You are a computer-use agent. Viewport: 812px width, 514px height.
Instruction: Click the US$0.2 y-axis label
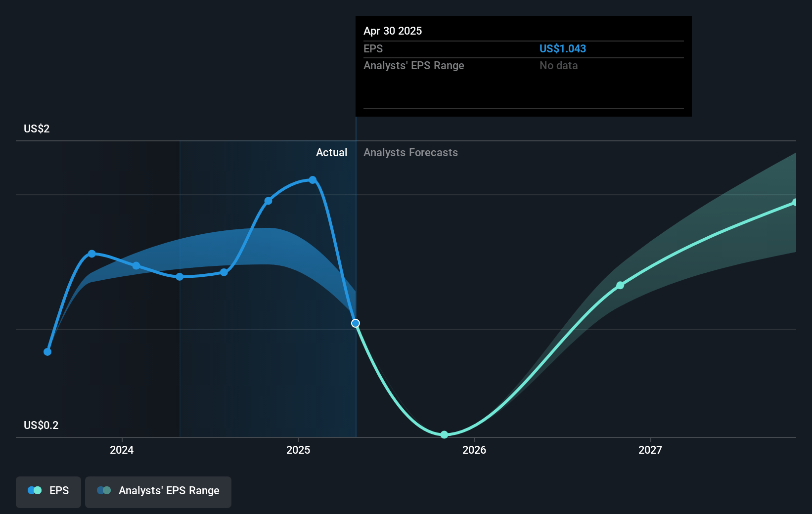point(41,425)
